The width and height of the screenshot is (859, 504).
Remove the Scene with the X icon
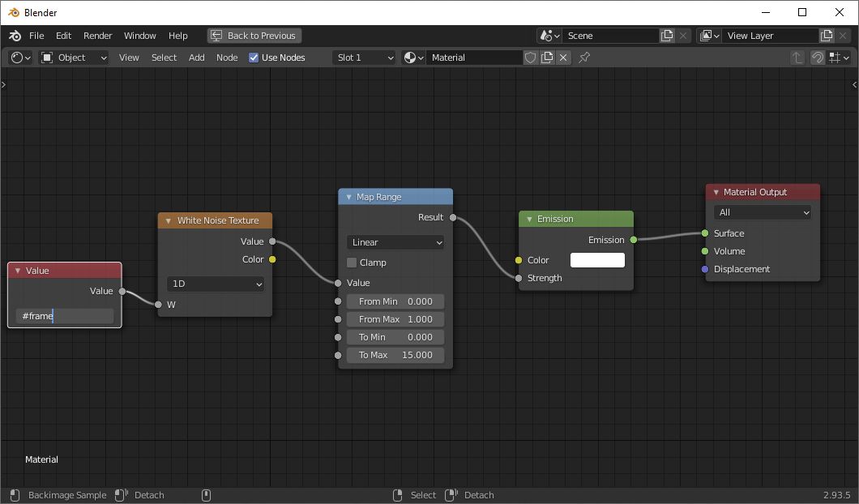coord(683,36)
